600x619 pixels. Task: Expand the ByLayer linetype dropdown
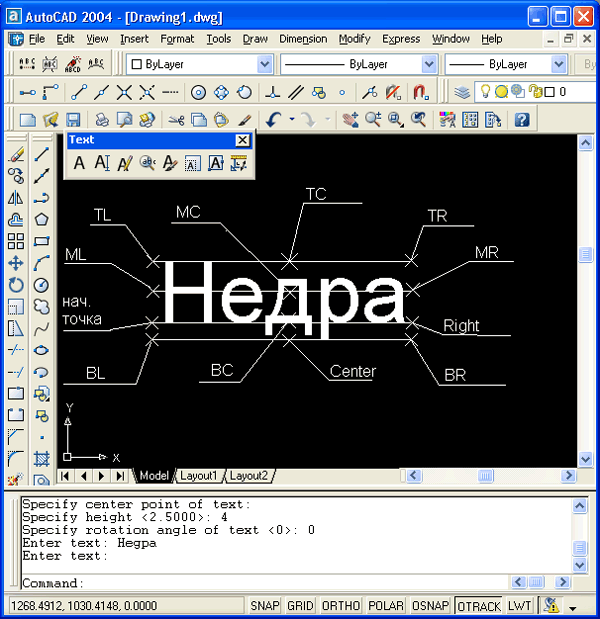point(429,64)
